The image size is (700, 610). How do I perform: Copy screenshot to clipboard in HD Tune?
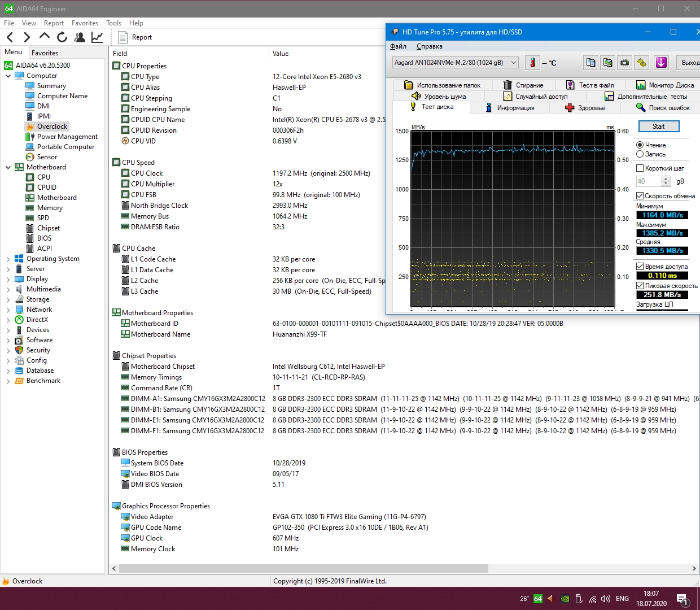click(608, 63)
